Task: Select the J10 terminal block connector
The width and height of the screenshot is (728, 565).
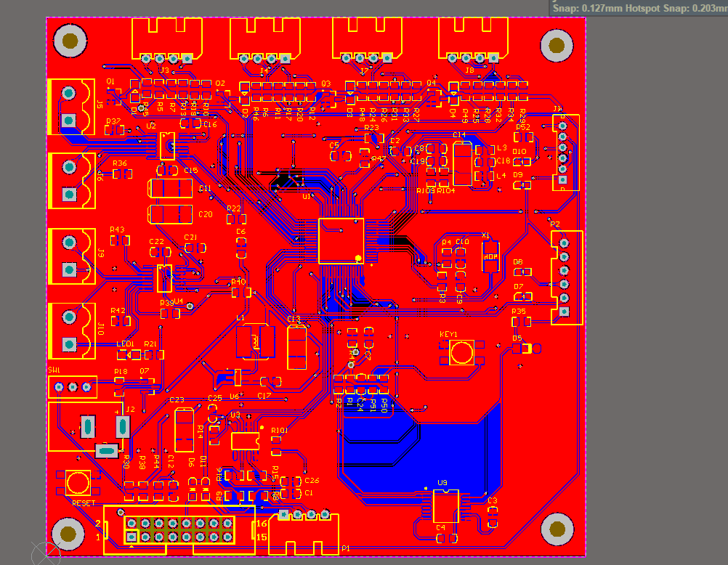Action: click(x=72, y=331)
